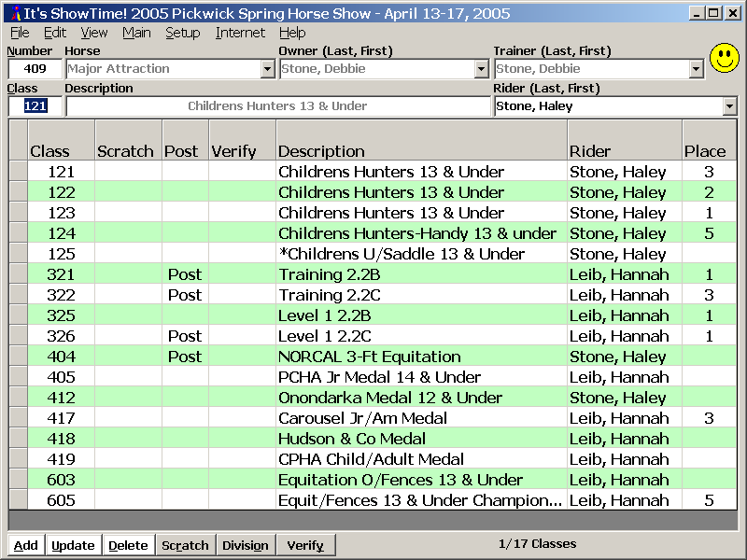Minimize the ShowTime window
747x560 pixels.
coord(697,13)
